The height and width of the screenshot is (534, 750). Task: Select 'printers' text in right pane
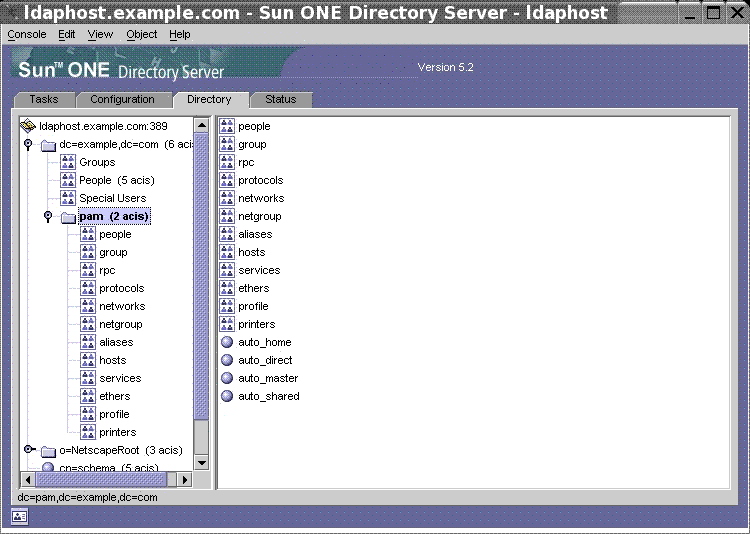(x=257, y=324)
